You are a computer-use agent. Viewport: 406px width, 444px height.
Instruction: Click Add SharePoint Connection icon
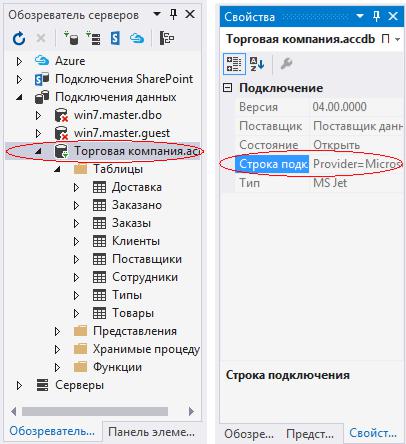[115, 38]
